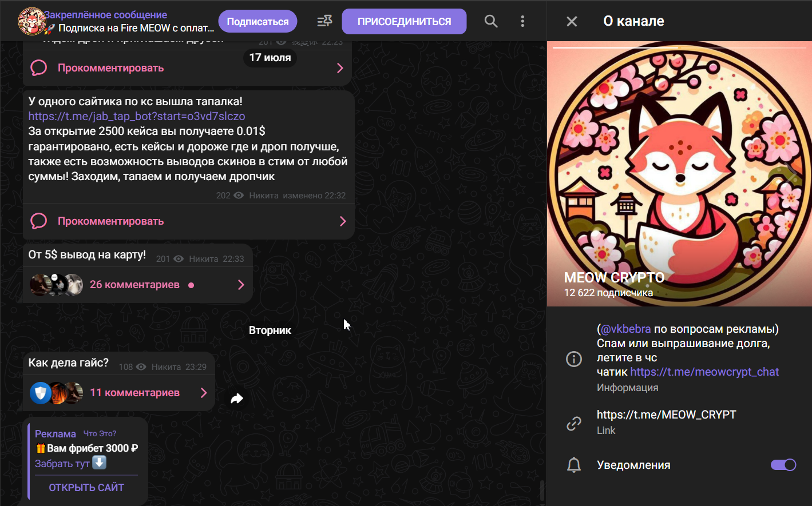
Task: Click the small channel avatar in chat header
Action: coord(31,21)
